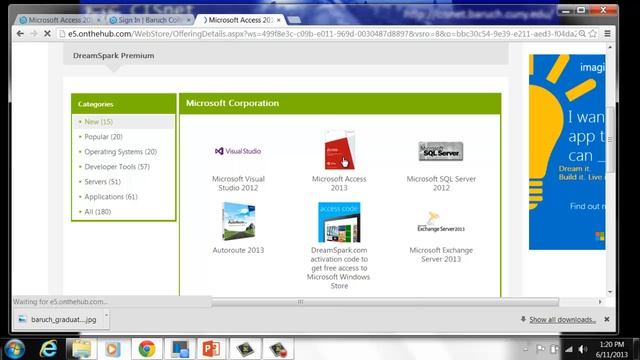Viewport: 640px width, 360px height.
Task: Click the volume speaker tray icon
Action: (x=582, y=349)
